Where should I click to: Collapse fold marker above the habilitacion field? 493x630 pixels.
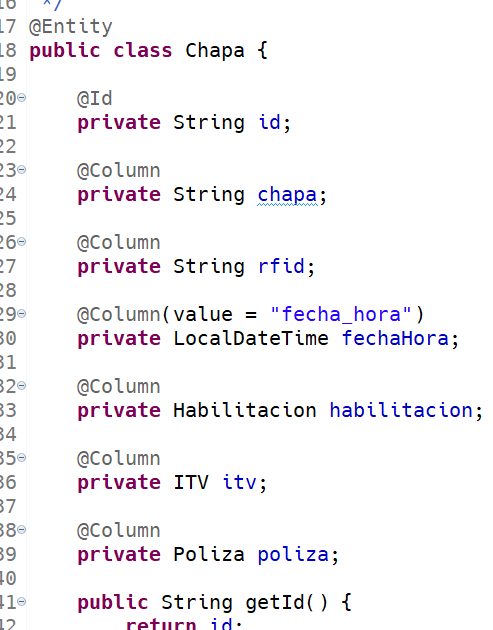(22, 386)
